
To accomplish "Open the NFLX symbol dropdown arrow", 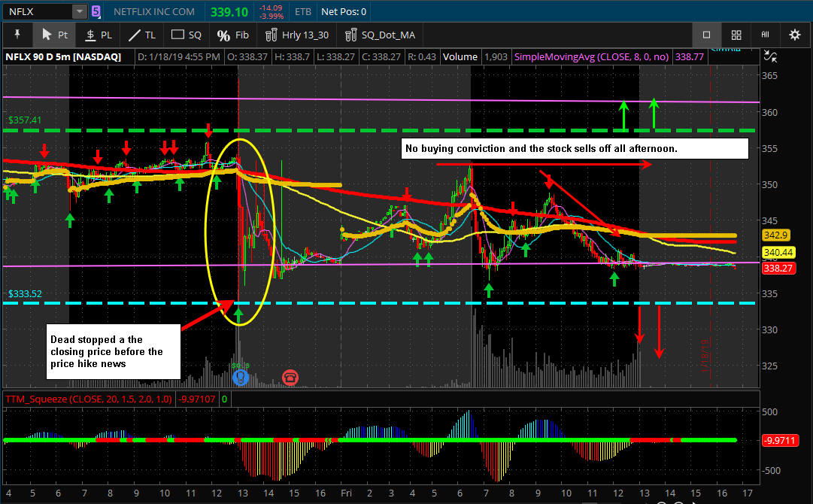I will (79, 11).
